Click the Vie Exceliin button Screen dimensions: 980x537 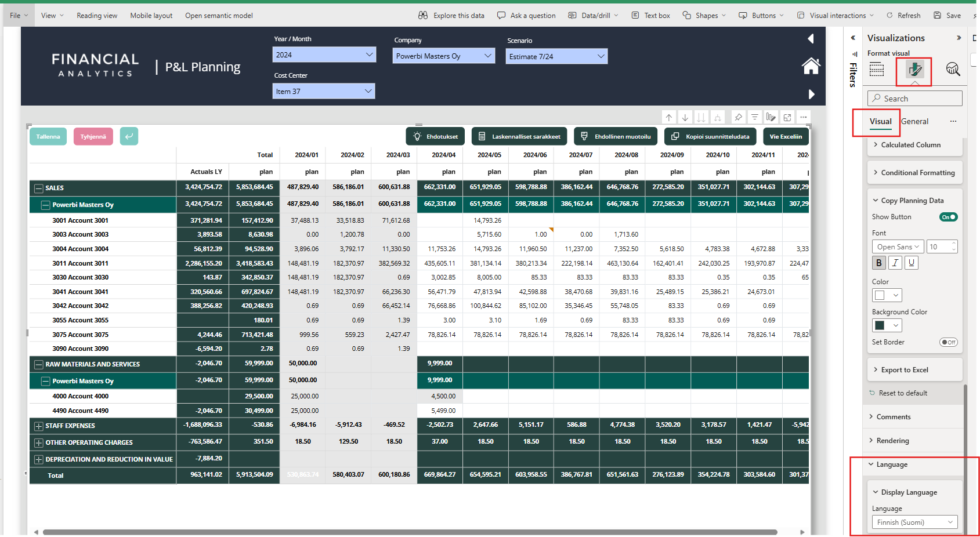click(x=786, y=136)
